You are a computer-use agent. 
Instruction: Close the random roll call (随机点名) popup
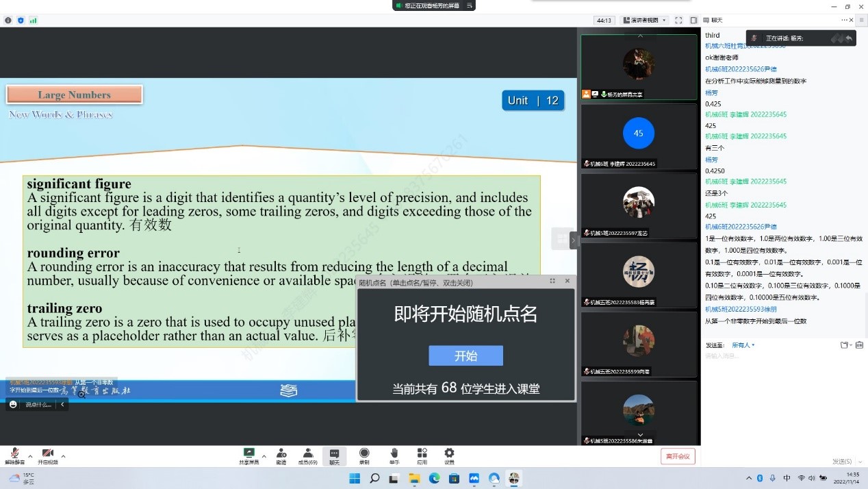567,281
